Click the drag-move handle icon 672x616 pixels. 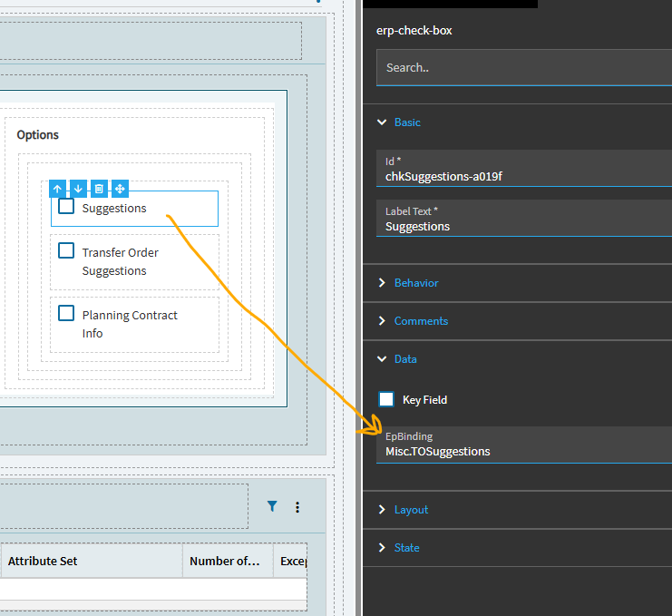(x=120, y=189)
